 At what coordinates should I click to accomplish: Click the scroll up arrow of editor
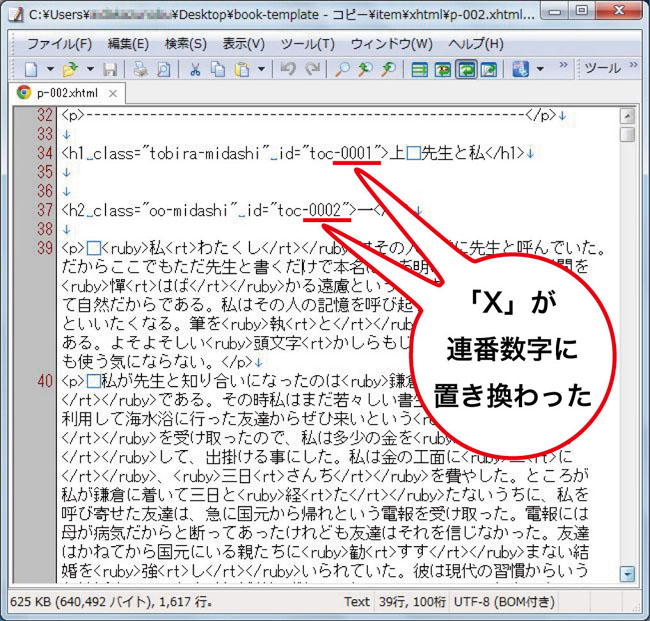(628, 116)
